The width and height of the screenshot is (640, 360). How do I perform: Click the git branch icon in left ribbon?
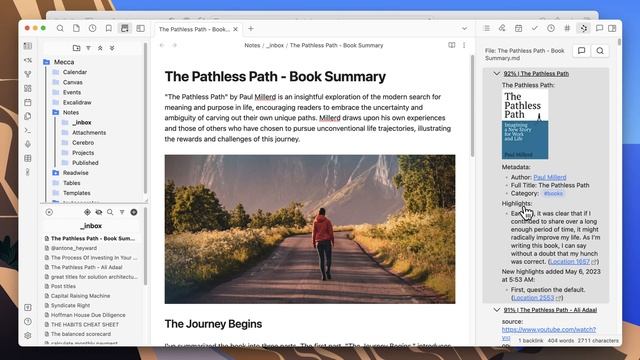pyautogui.click(x=28, y=74)
